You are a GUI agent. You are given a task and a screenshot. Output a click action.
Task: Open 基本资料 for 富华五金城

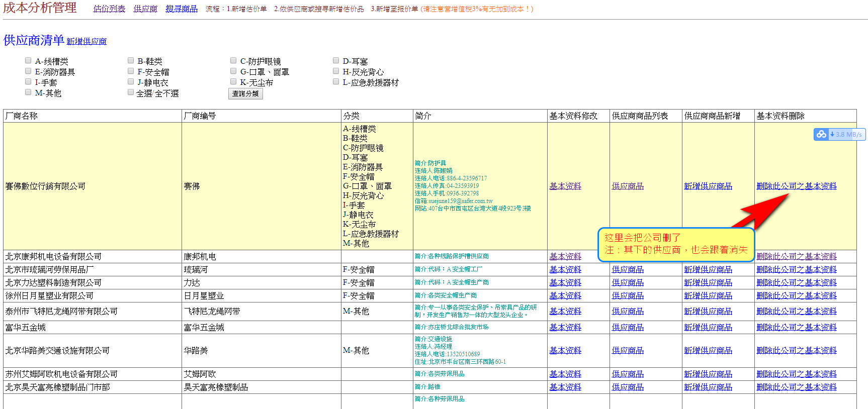(565, 328)
